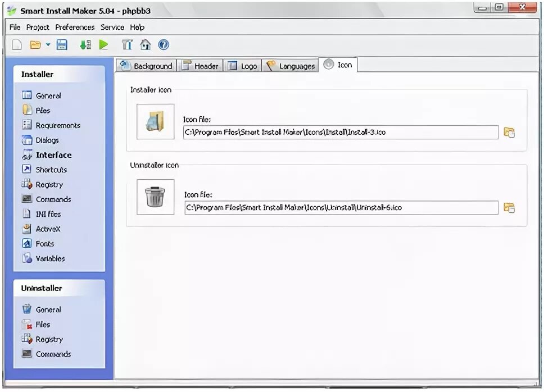The width and height of the screenshot is (544, 392).
Task: Maximize the Smart Install Maker window
Action: [x=499, y=7]
